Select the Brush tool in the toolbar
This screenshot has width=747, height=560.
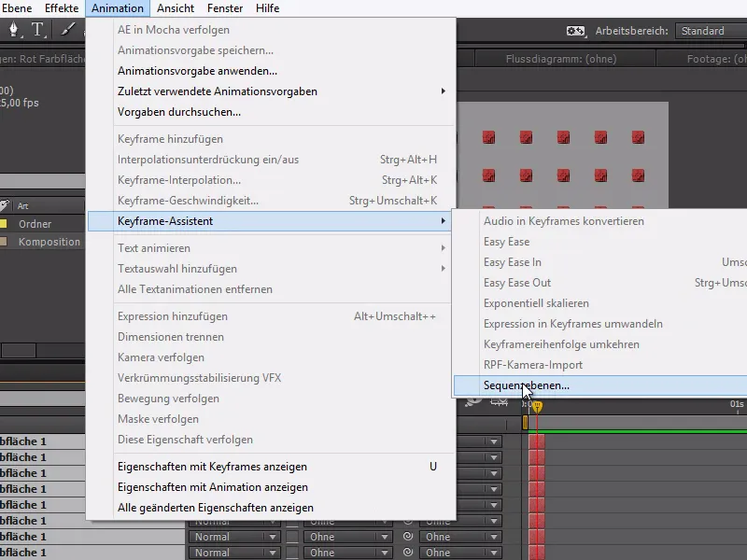67,30
